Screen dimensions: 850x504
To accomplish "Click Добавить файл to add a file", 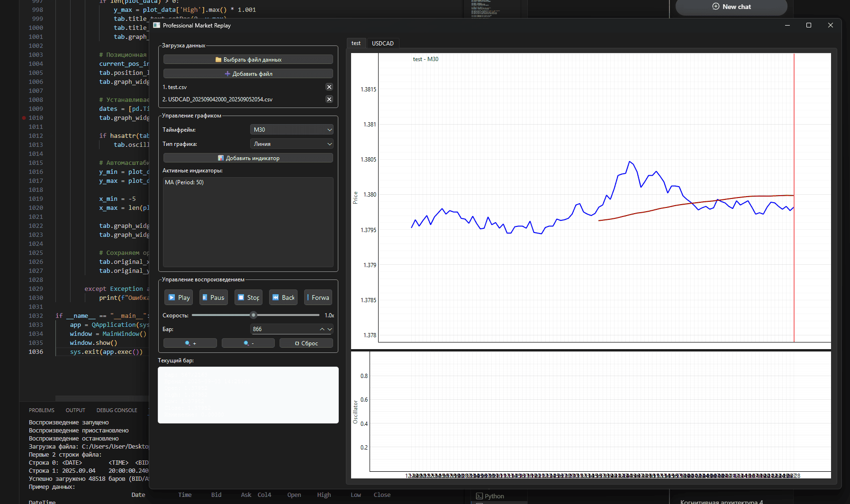I will tap(248, 74).
